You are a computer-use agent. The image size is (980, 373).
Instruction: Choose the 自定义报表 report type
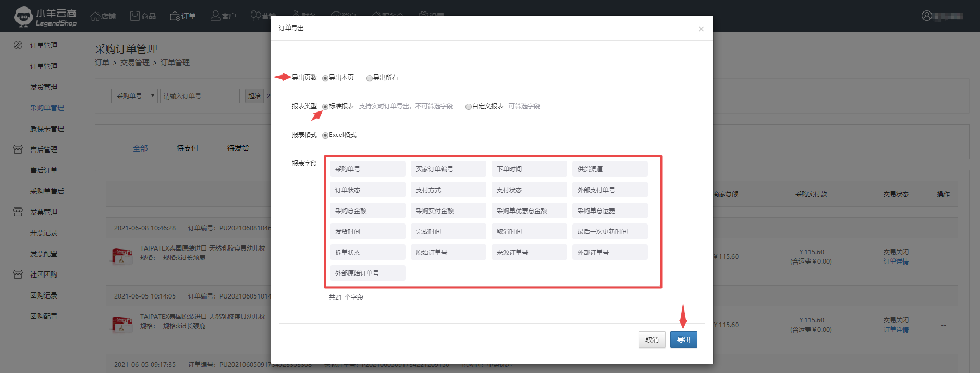click(469, 107)
